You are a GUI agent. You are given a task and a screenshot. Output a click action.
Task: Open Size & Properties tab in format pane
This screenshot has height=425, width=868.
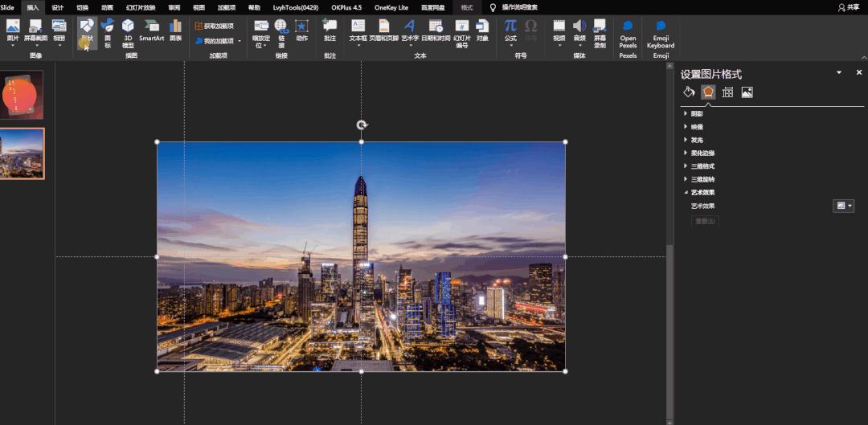(727, 92)
